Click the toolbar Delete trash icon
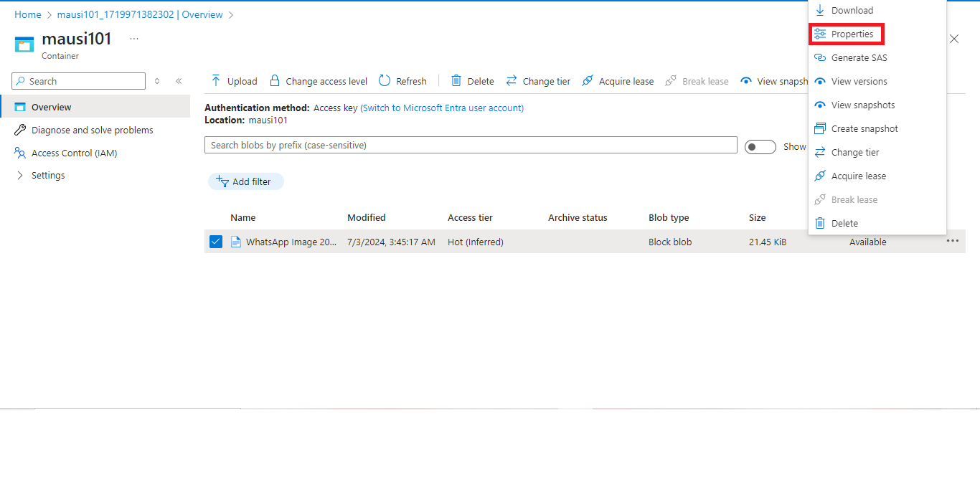Screen dimensions: 980x479 (x=456, y=81)
